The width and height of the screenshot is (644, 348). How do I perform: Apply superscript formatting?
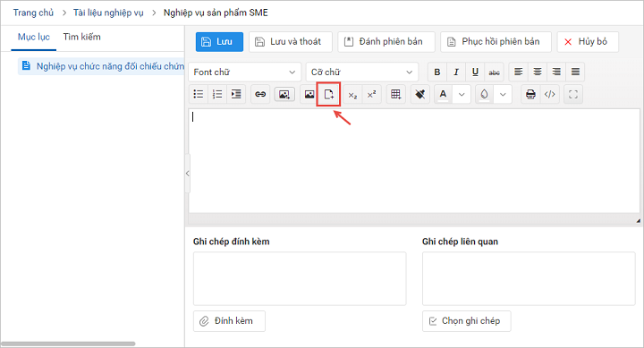point(371,95)
